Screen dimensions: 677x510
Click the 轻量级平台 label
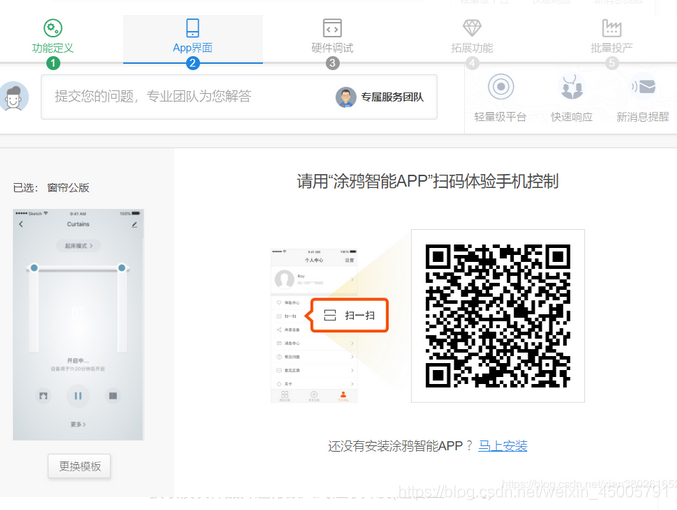[x=500, y=117]
